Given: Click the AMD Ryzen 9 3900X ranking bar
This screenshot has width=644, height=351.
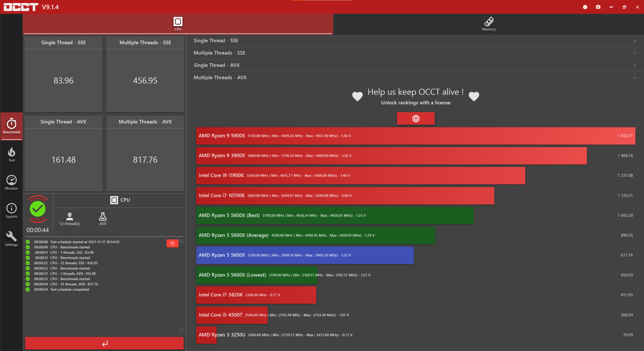Looking at the screenshot, I should (391, 156).
